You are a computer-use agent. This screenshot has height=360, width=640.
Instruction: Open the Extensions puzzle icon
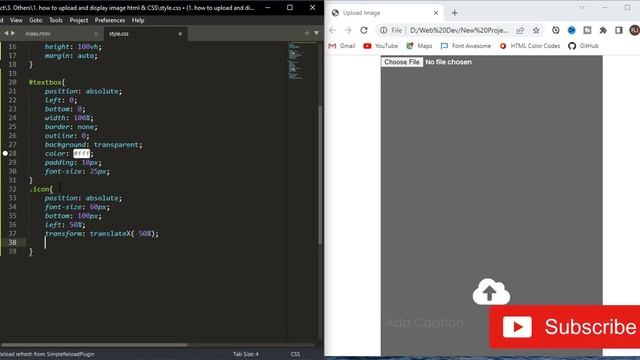pyautogui.click(x=603, y=30)
